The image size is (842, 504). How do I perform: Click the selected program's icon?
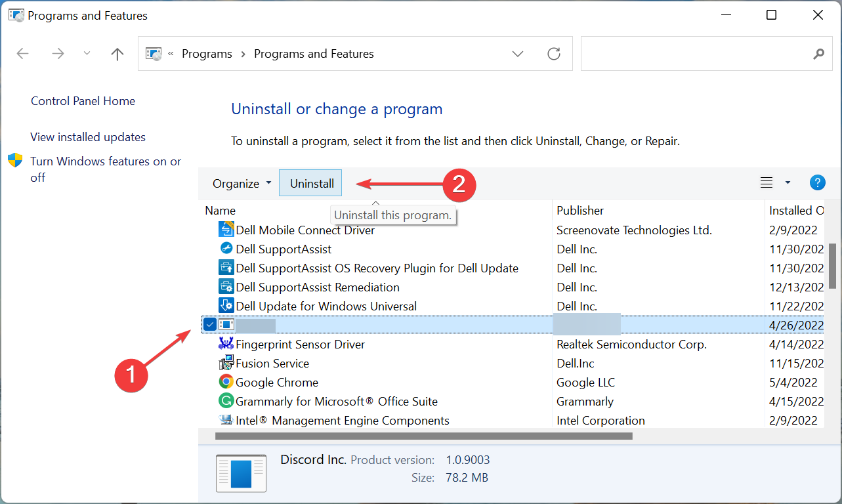[x=226, y=324]
